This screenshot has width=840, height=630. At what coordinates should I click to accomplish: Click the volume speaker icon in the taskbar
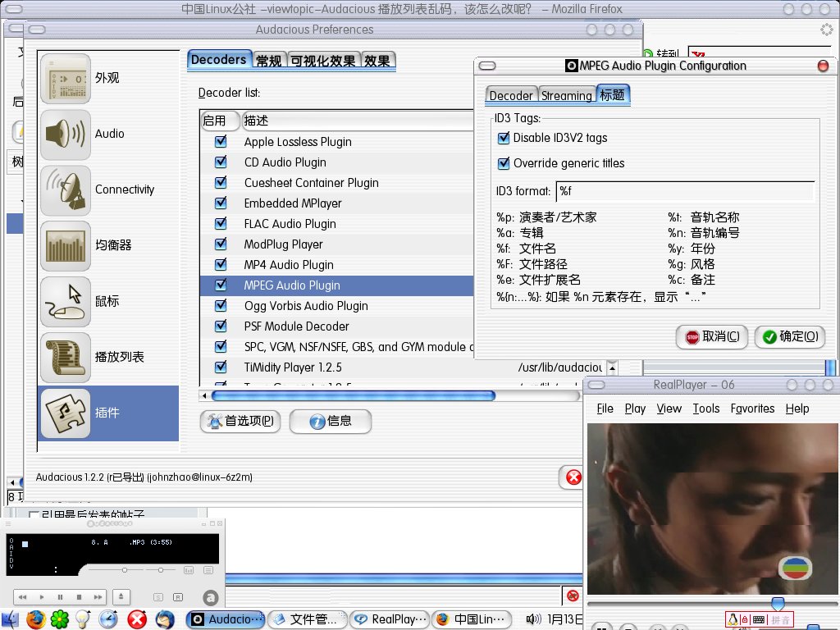533,619
